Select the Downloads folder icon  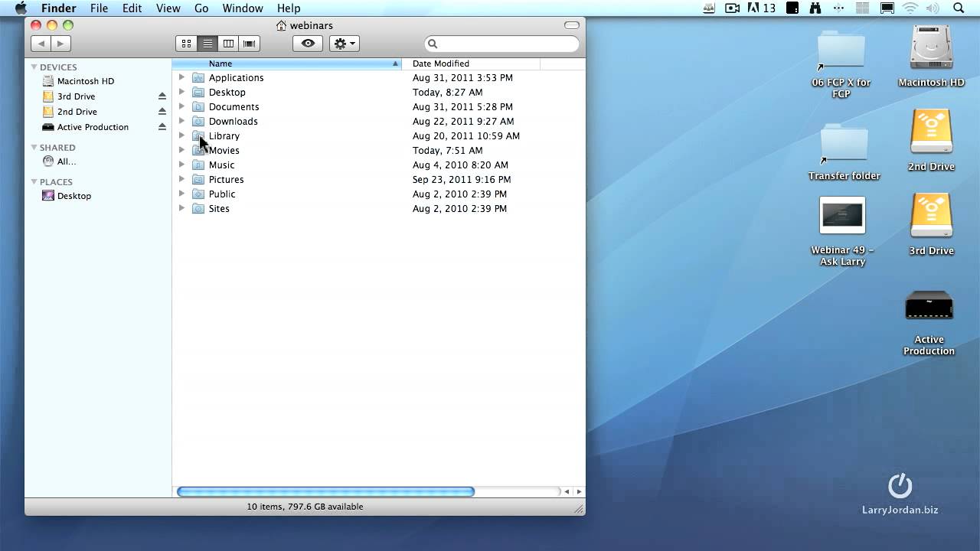click(x=198, y=121)
